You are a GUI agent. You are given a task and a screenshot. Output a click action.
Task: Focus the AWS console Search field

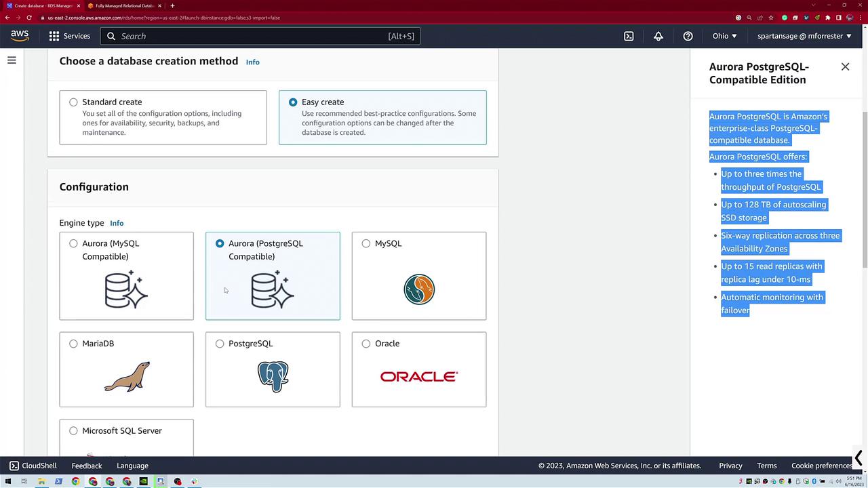click(260, 36)
